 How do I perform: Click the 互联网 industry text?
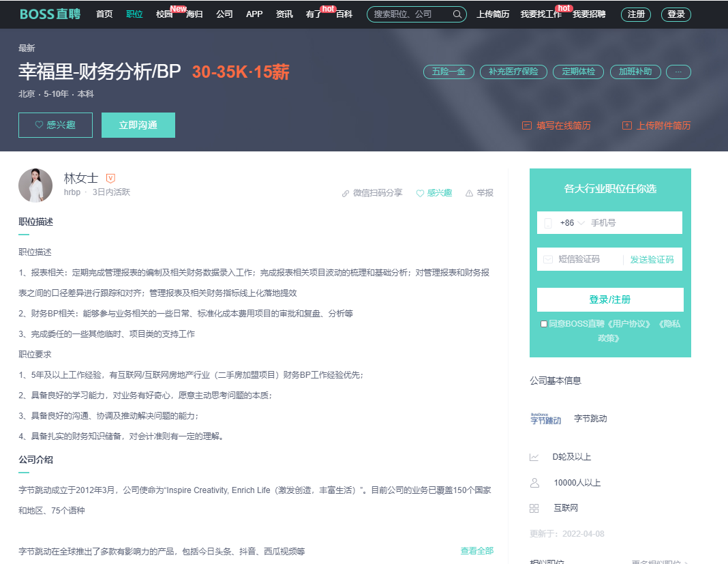point(566,508)
